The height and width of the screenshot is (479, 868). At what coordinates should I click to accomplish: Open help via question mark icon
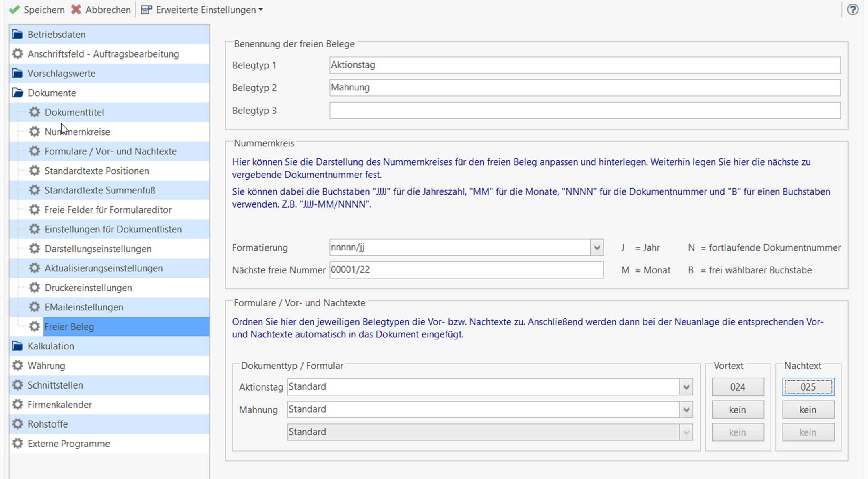852,10
